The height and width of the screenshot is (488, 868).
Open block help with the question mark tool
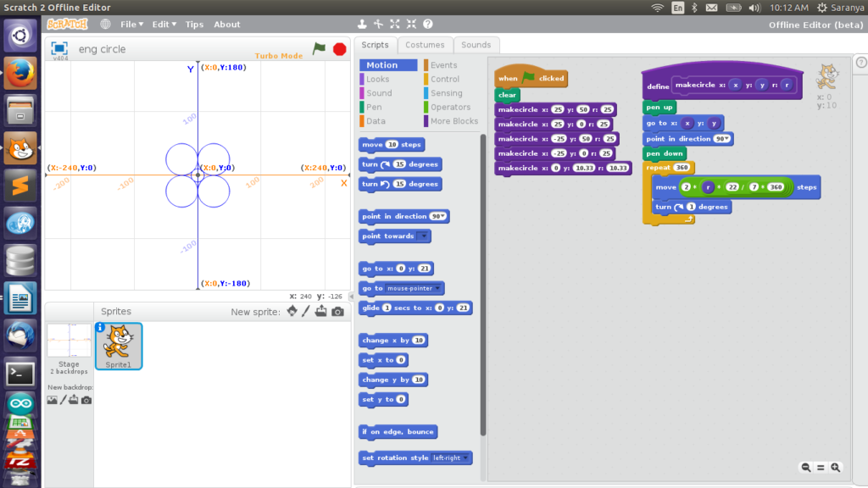tap(428, 24)
